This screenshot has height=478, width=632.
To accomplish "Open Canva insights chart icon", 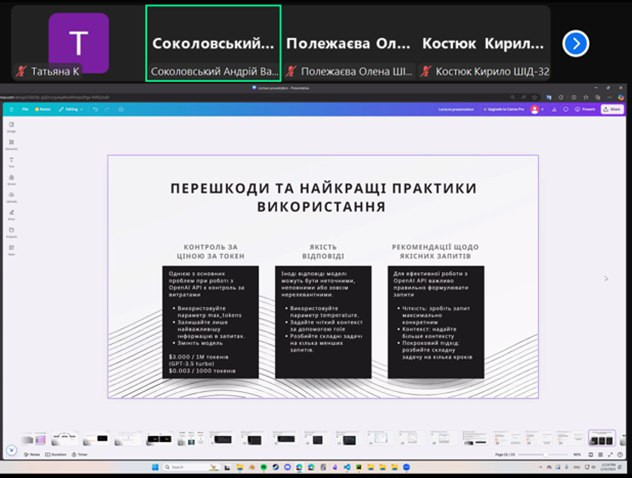I will [554, 109].
